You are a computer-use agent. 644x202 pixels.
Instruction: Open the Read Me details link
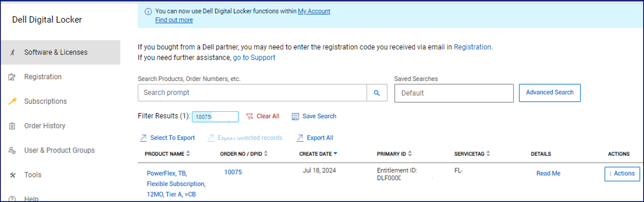pos(548,173)
